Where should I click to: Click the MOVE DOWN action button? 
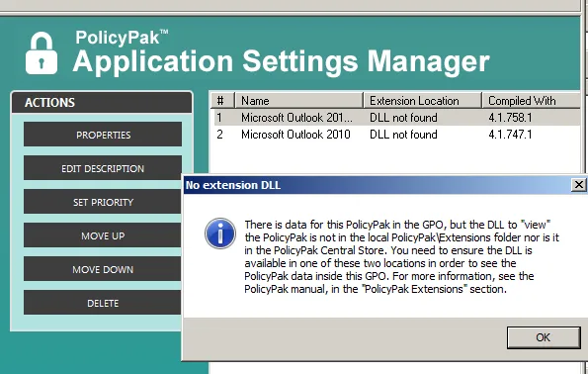click(103, 269)
